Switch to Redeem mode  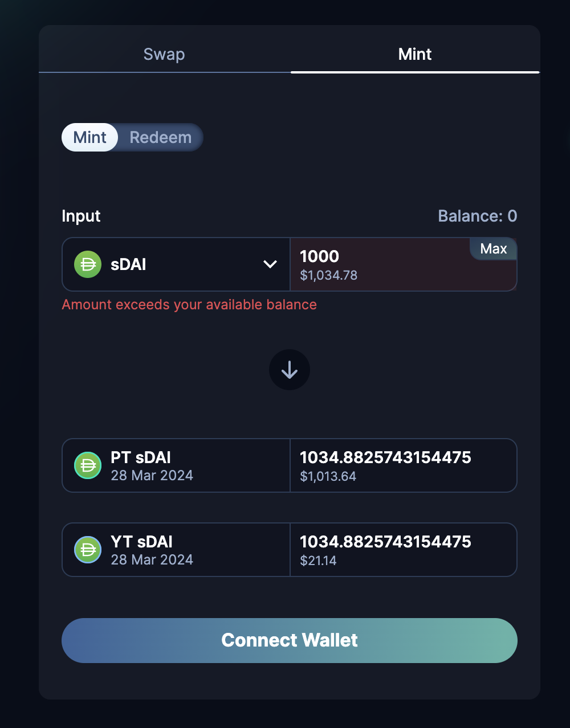[x=160, y=137]
